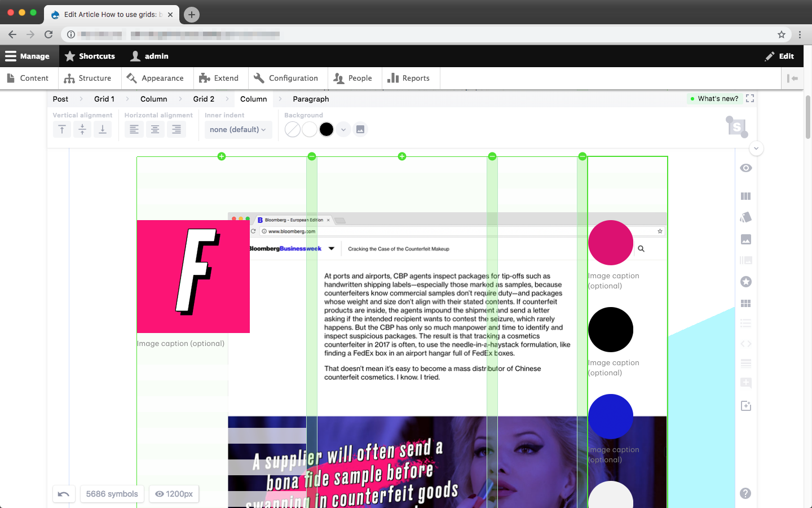Screen dimensions: 812x508
Task: Add comment block from sidebar
Action: tap(746, 383)
